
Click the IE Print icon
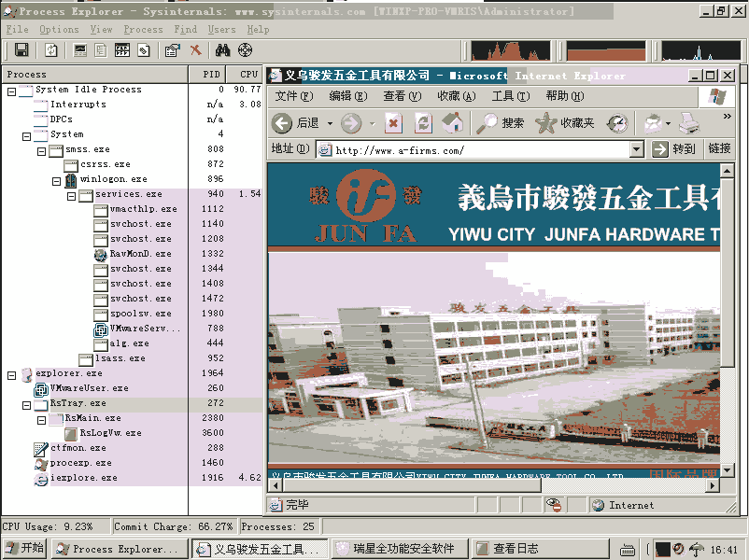click(689, 123)
